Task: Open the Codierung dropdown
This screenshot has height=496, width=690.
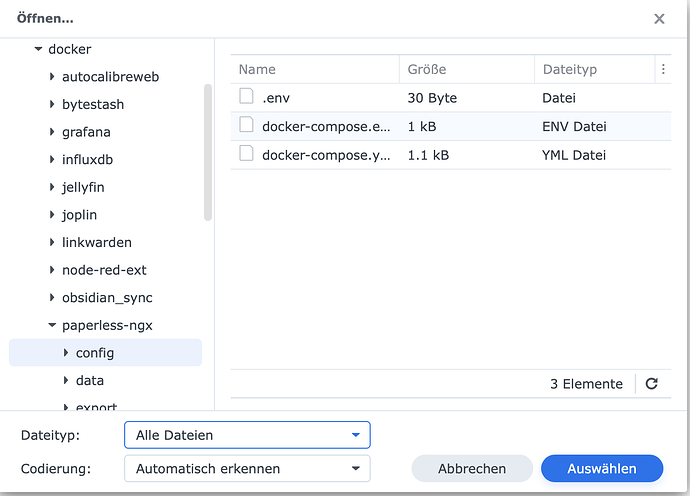Action: point(247,468)
